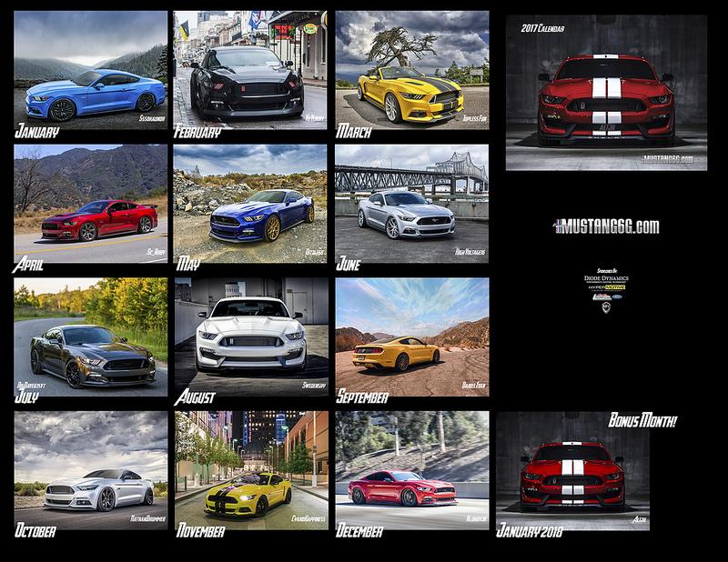Open the July dark gray Mustang photo
728x562 pixels.
[x=90, y=336]
